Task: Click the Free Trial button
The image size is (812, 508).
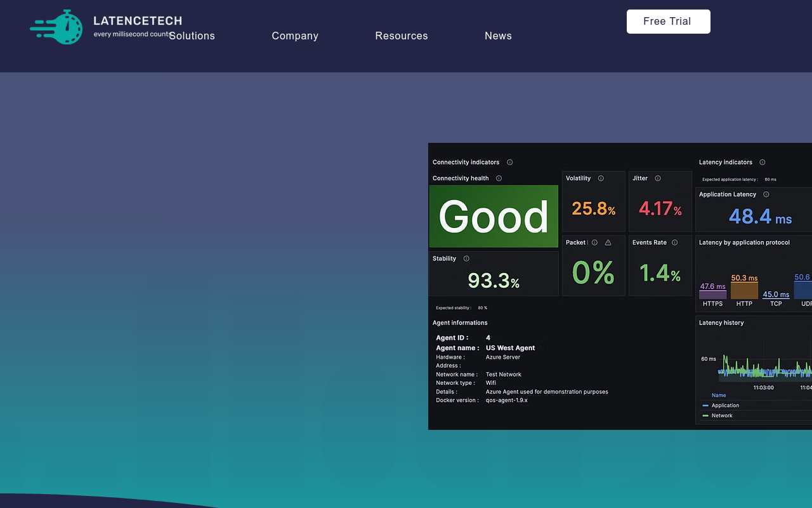Action: 669,22
